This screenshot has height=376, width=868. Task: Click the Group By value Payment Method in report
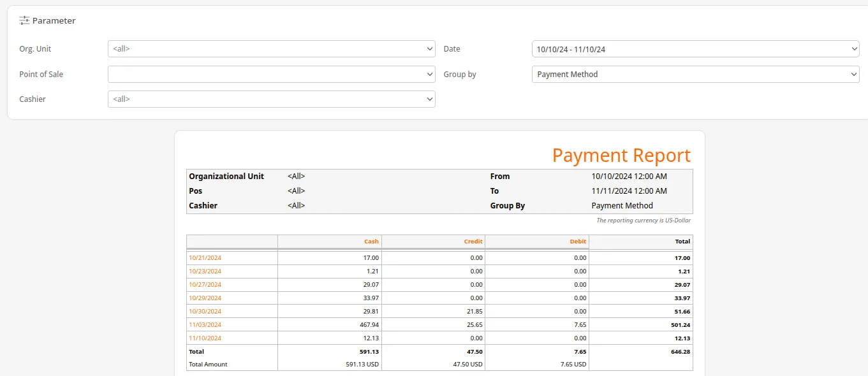(622, 206)
